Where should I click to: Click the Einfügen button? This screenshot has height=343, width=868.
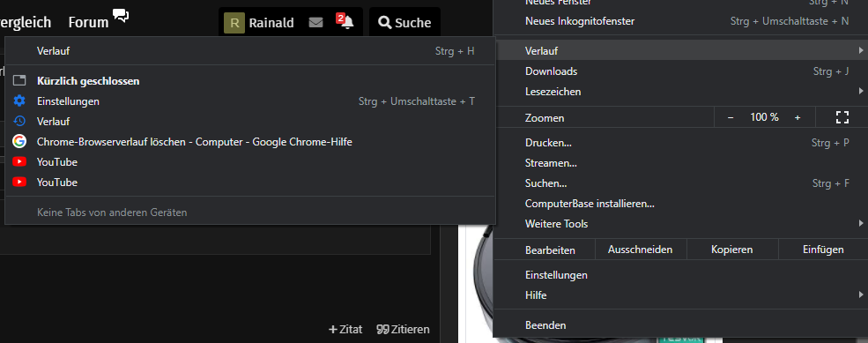[823, 250]
